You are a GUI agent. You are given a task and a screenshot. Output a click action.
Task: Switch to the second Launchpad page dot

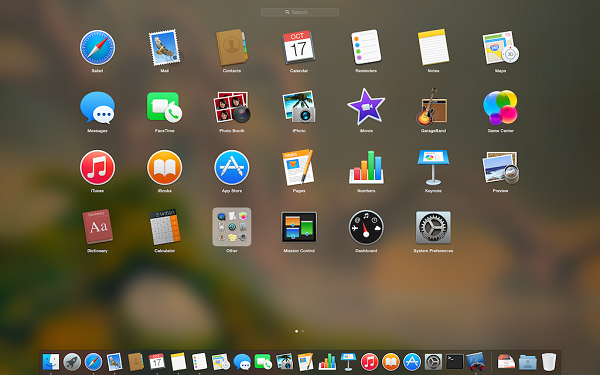[x=303, y=331]
